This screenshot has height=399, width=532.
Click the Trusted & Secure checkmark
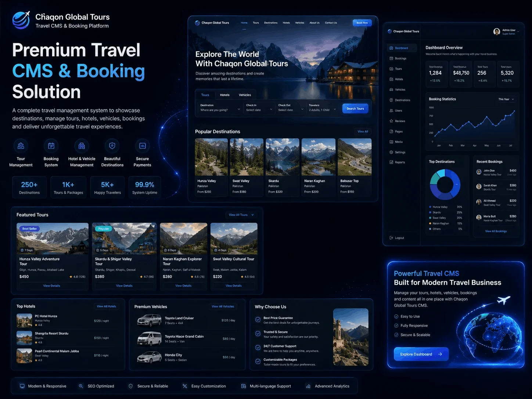point(258,334)
